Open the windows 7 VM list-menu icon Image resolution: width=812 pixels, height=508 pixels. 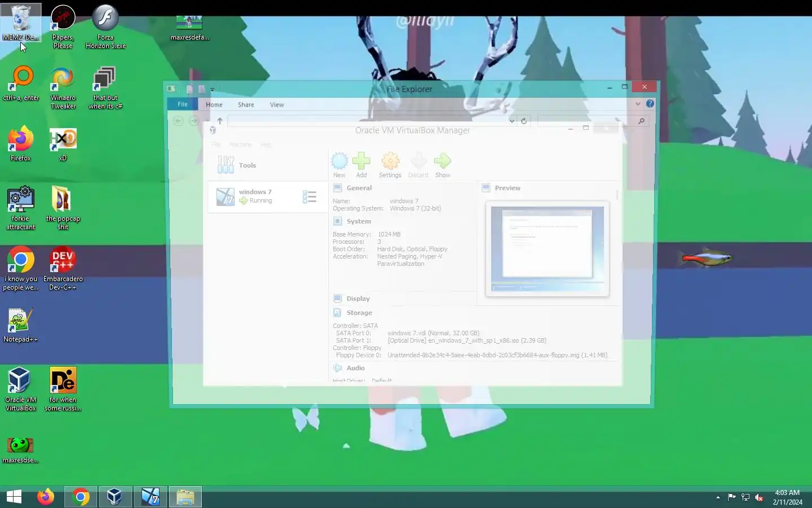coord(309,196)
